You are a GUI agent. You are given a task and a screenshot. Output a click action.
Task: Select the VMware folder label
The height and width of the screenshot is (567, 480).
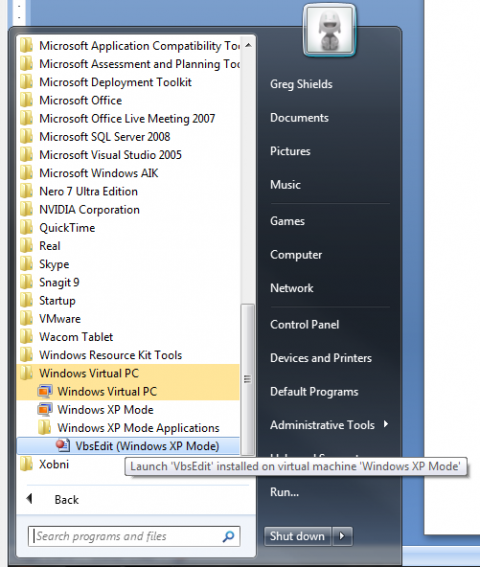(x=60, y=319)
